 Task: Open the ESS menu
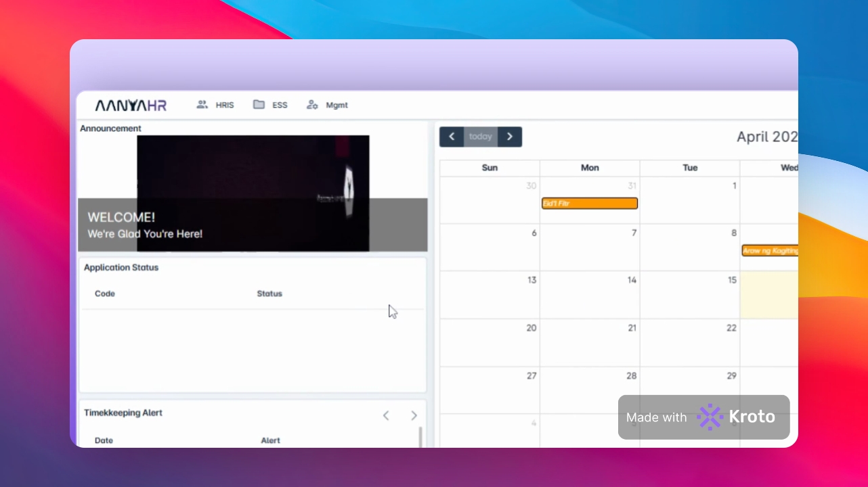click(270, 105)
